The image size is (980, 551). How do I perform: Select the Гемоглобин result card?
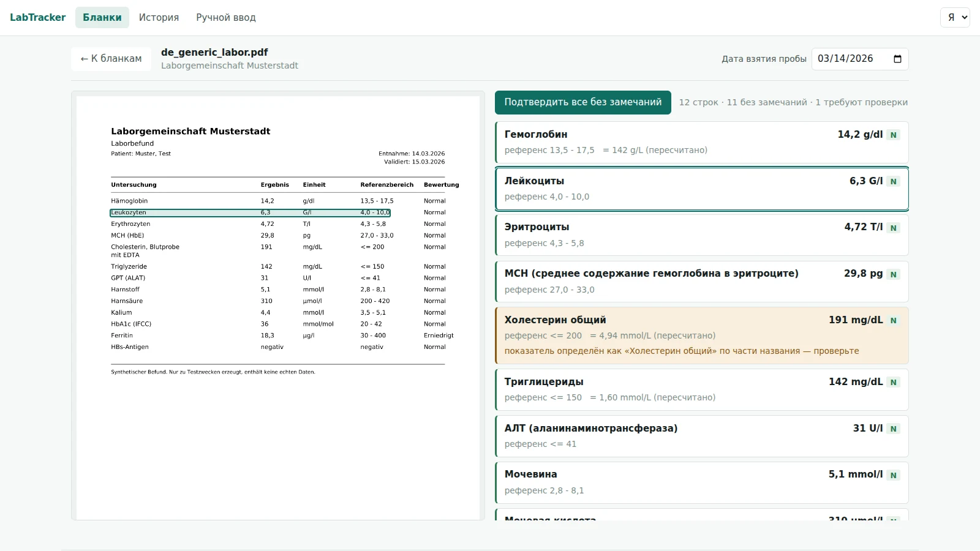[x=701, y=142]
